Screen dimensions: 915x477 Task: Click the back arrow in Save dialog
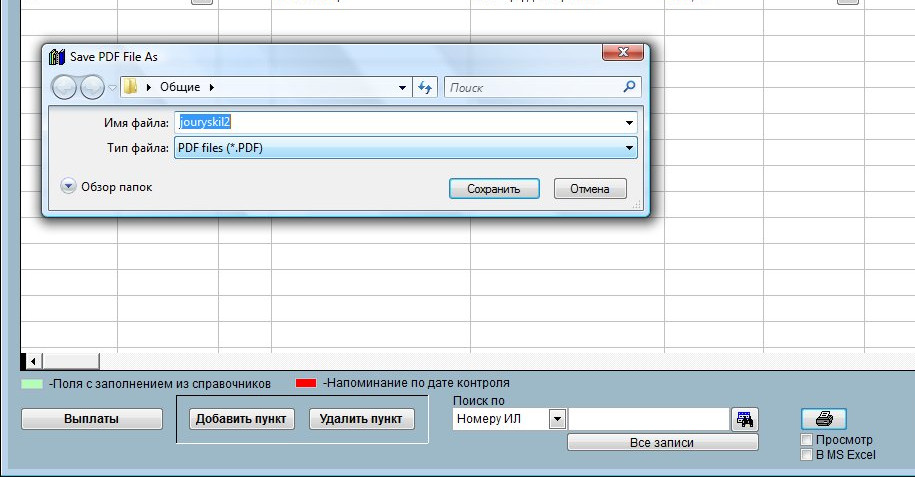point(64,88)
